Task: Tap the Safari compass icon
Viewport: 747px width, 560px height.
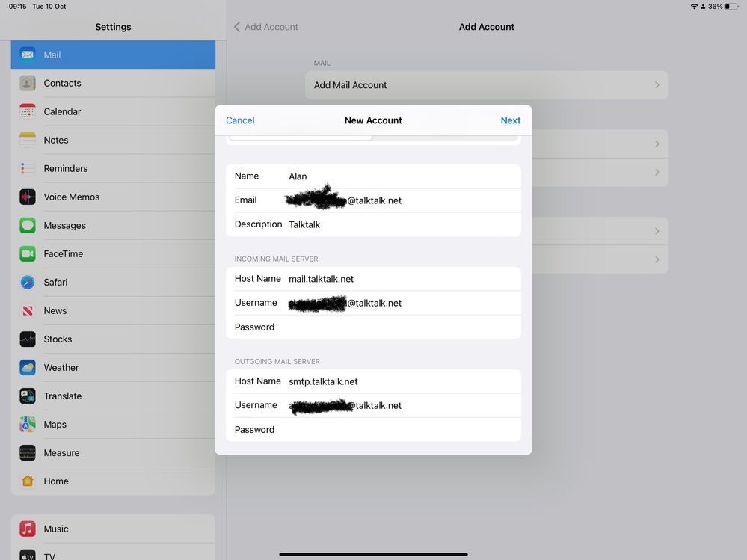Action: pyautogui.click(x=28, y=283)
